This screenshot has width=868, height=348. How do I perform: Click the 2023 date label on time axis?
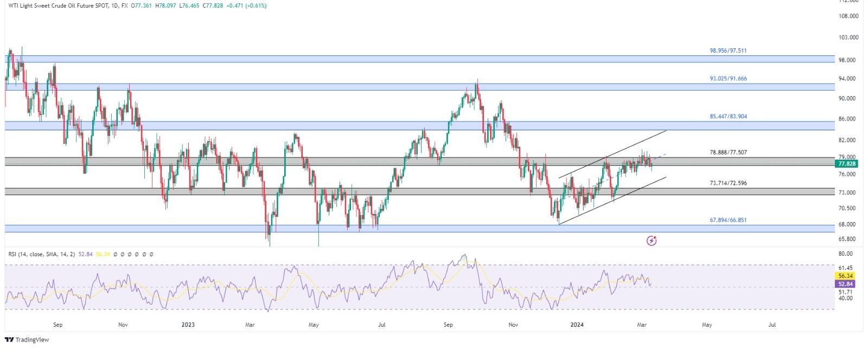point(188,325)
